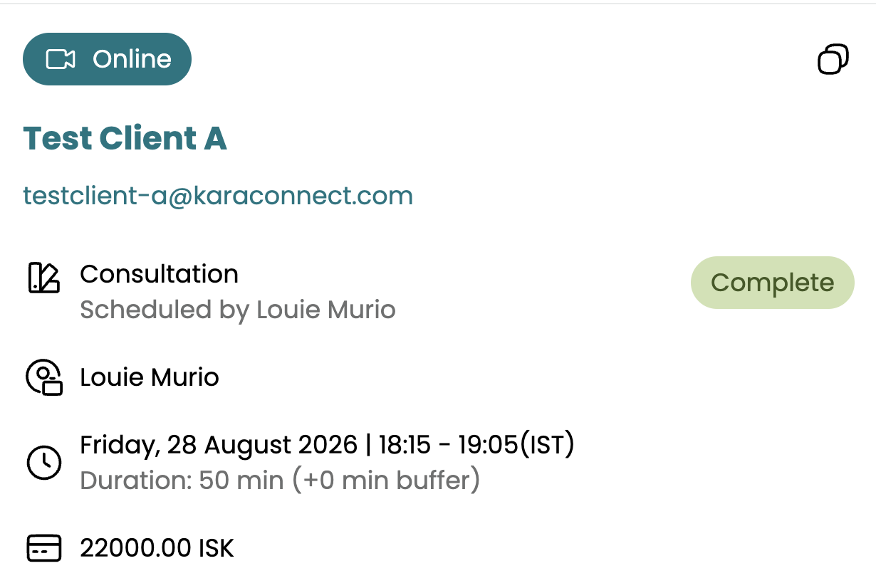Click the 'Scheduled by Louie Murio' subtitle
Image resolution: width=876 pixels, height=588 pixels.
click(238, 310)
